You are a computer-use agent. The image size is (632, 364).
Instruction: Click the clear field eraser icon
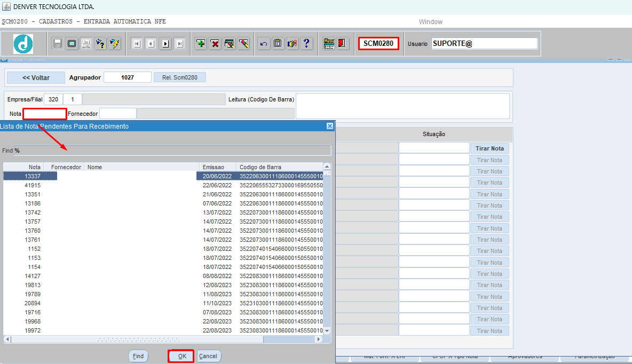point(244,44)
